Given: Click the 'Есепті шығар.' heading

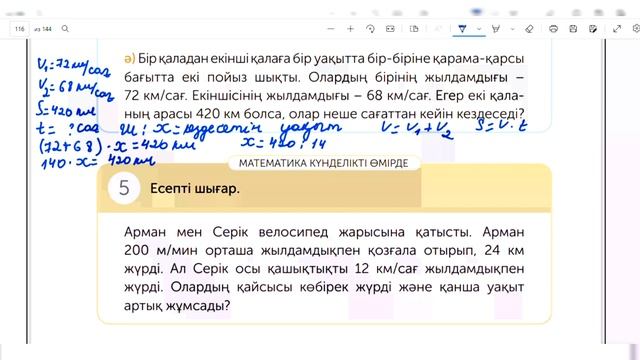Looking at the screenshot, I should tap(195, 189).
